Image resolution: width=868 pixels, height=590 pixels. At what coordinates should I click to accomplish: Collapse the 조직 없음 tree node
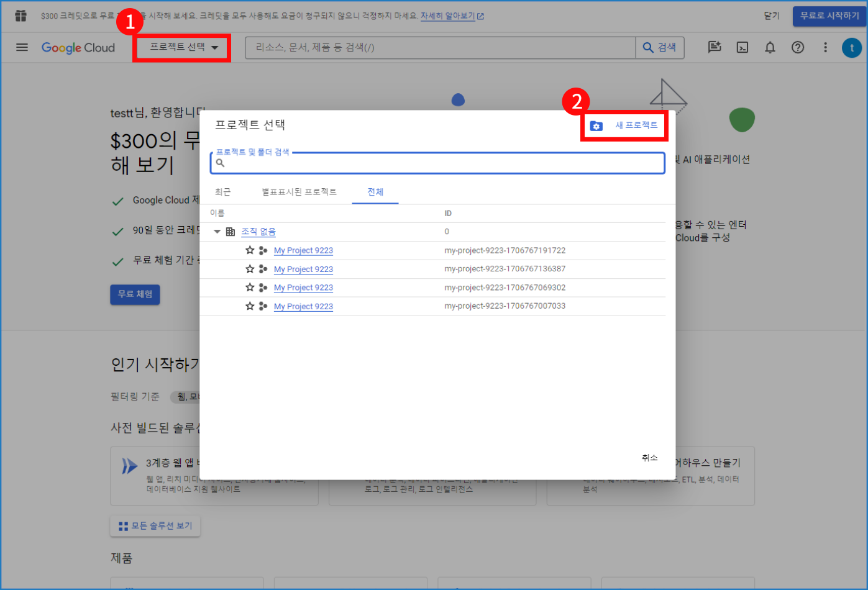coord(217,231)
